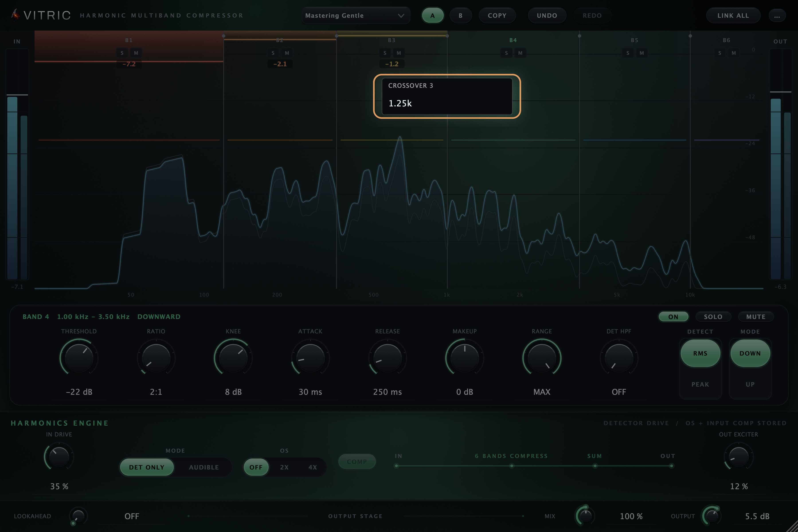Screen dimensions: 798x532
Task: Solo band B5 via S button
Action: [x=628, y=53]
